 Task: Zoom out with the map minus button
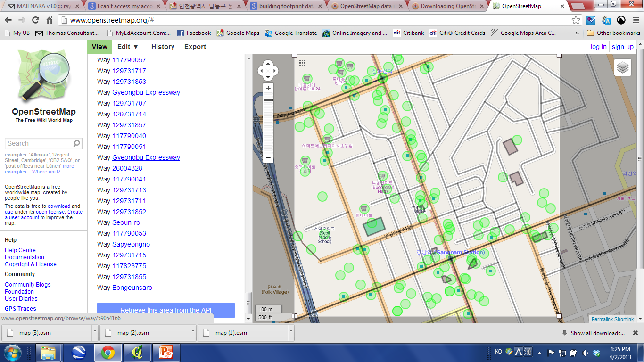[268, 158]
